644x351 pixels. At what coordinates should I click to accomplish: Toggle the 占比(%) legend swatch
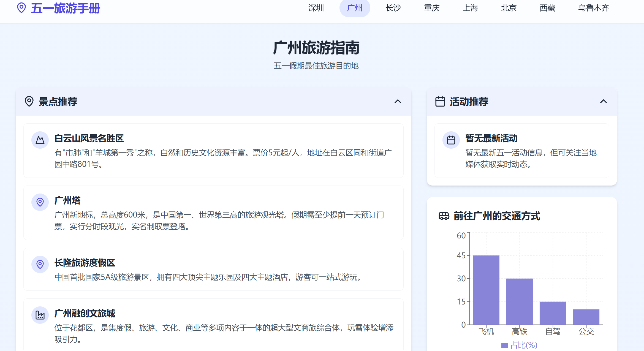click(504, 345)
